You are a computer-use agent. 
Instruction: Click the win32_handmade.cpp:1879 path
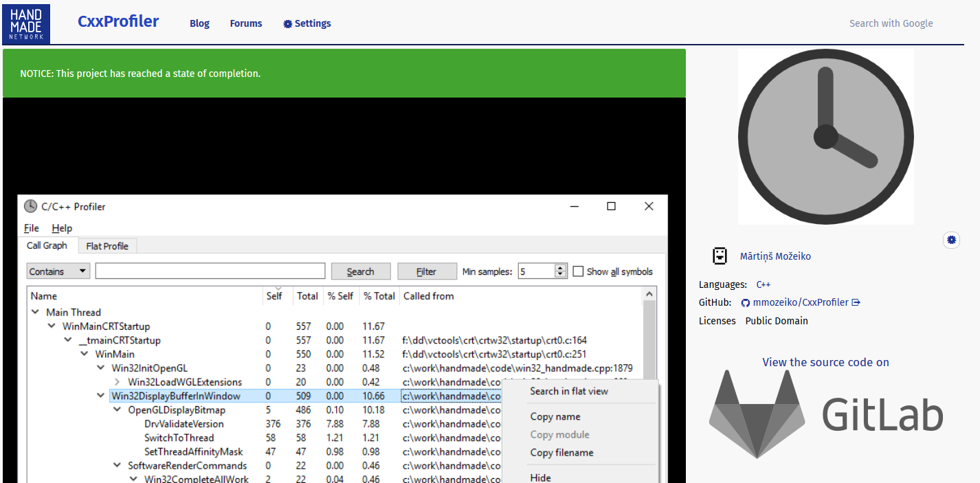coord(517,368)
